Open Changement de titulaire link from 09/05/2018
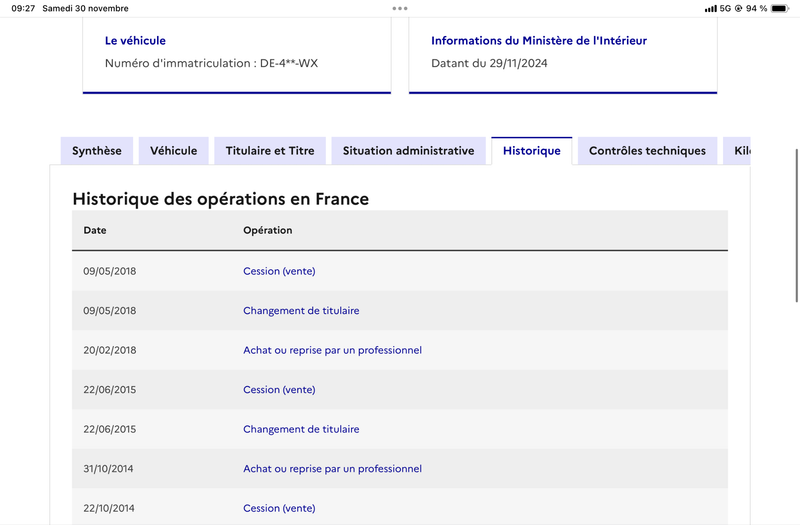Screen dimensions: 800x525 pos(301,311)
